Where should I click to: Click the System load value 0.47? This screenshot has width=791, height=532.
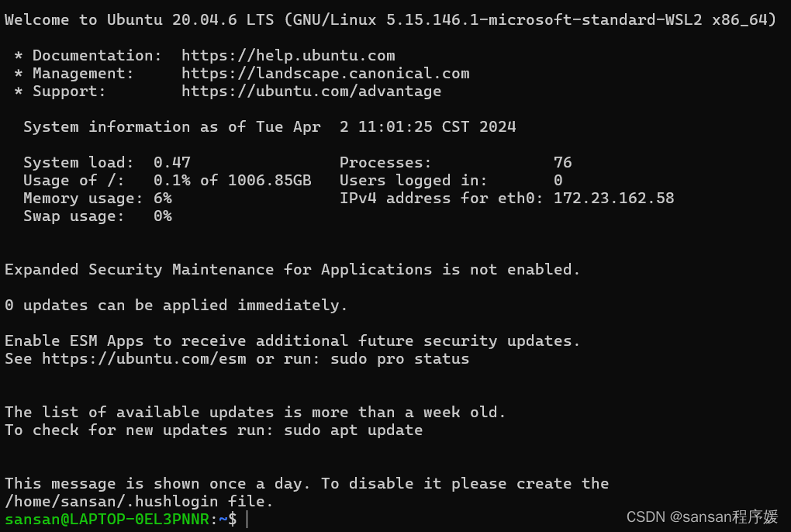click(x=172, y=162)
